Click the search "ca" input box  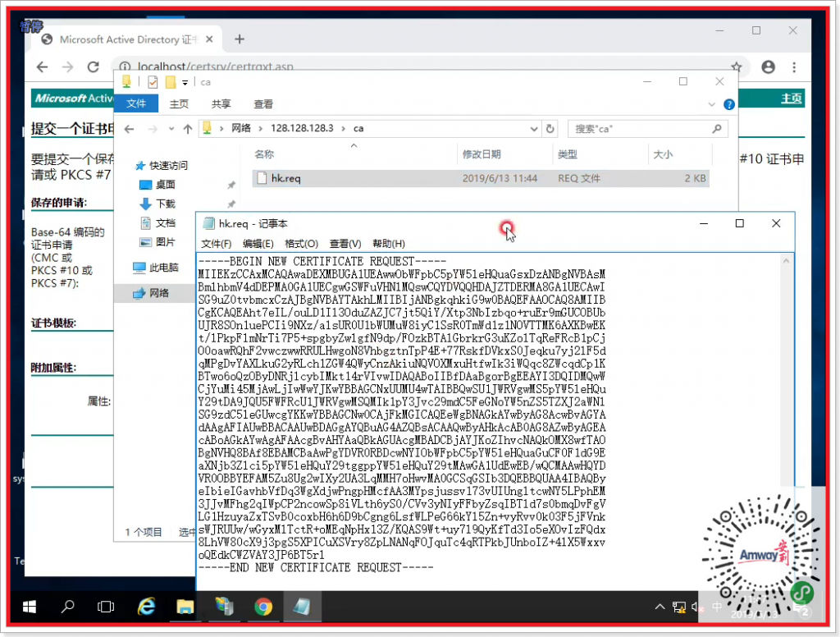coord(640,129)
